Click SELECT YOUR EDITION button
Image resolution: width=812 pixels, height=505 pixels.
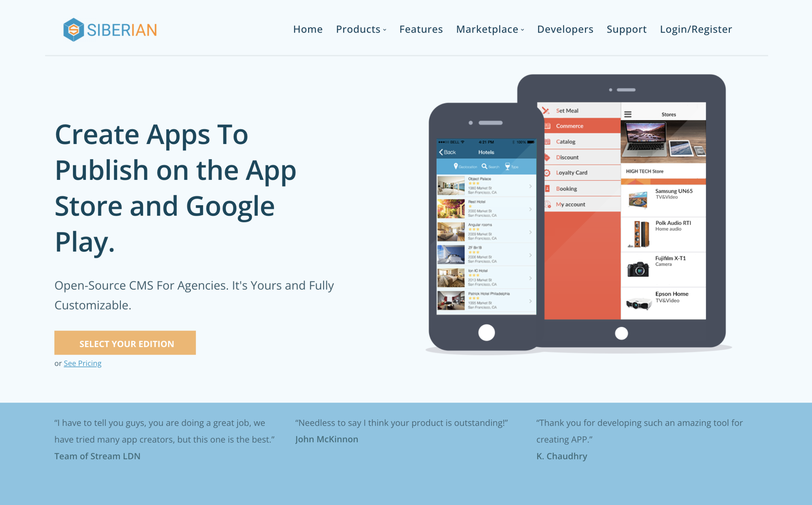126,343
